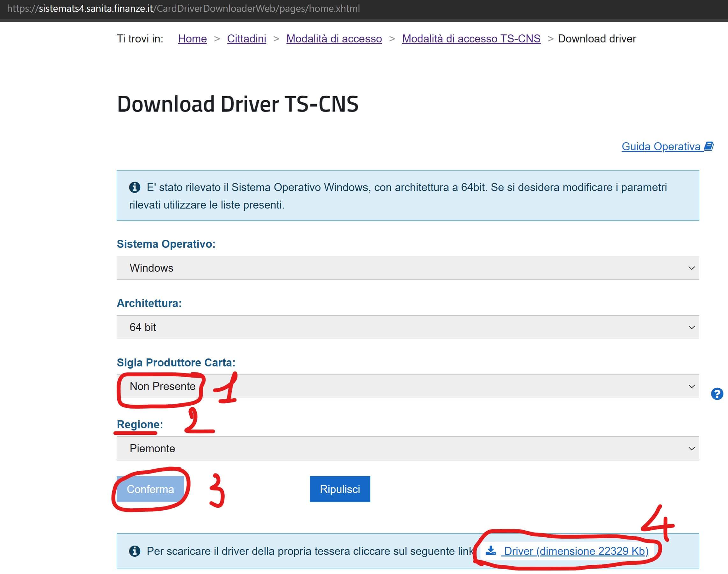Go to Home in the breadcrumb
This screenshot has height=574, width=728.
[192, 39]
